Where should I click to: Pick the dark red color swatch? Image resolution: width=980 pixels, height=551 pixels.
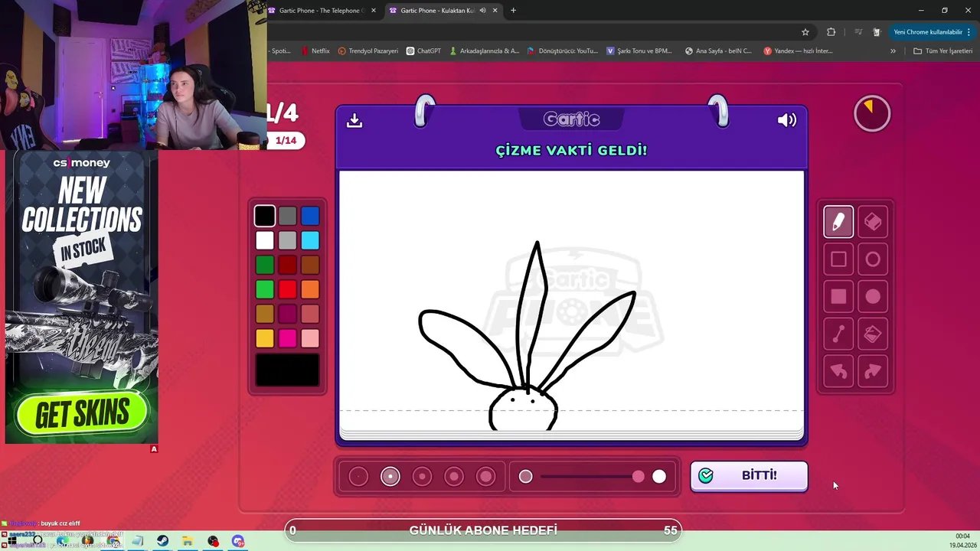pyautogui.click(x=287, y=265)
